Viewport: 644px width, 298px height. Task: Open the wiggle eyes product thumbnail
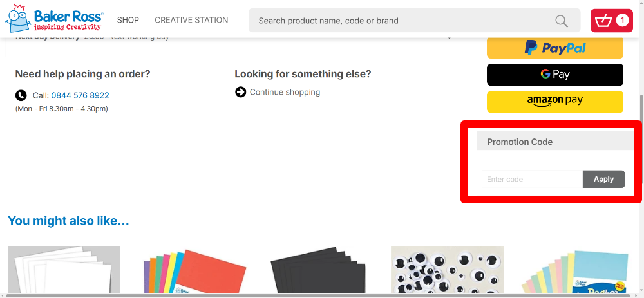pos(447,270)
